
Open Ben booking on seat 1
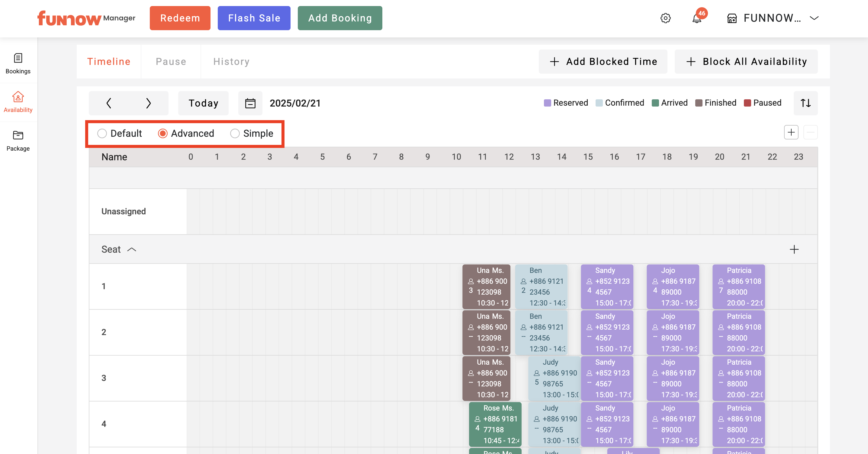(x=541, y=286)
